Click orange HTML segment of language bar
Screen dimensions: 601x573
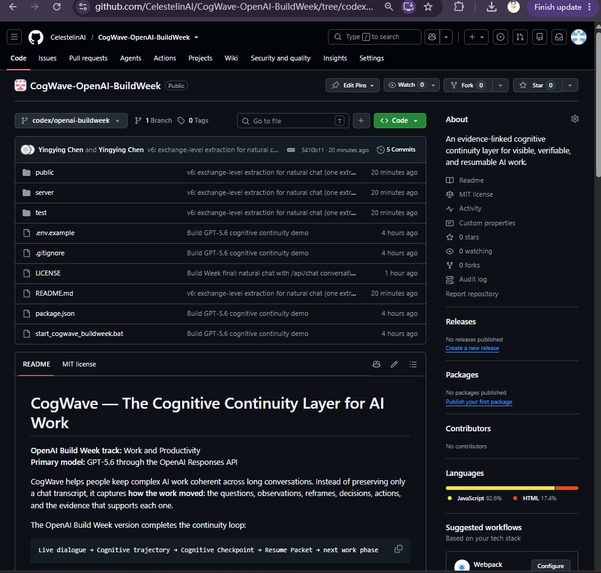click(x=567, y=488)
